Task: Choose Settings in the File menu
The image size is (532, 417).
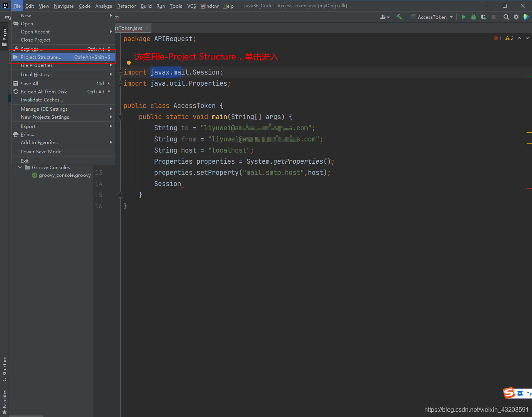Action: (63, 49)
